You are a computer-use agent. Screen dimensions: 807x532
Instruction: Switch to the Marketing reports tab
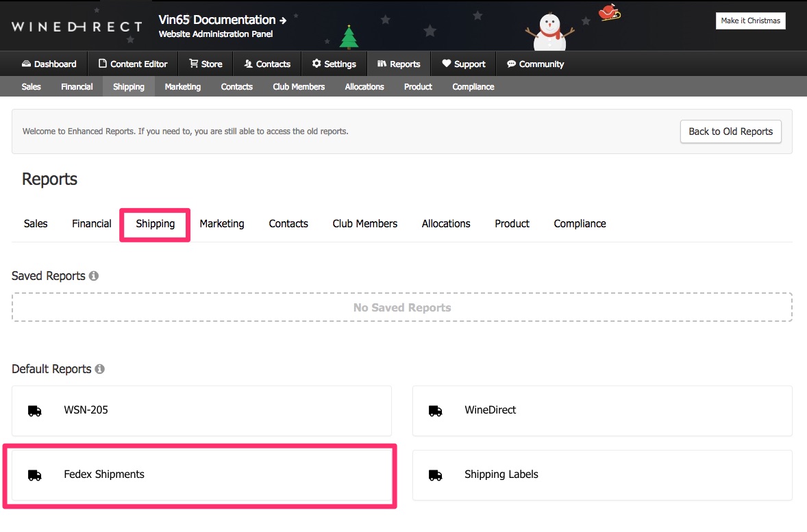point(222,223)
